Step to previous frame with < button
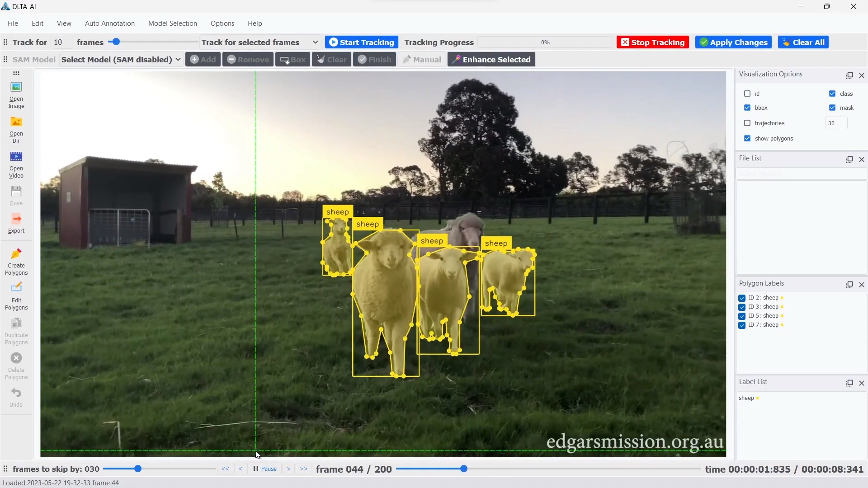The image size is (868, 488). point(241,469)
